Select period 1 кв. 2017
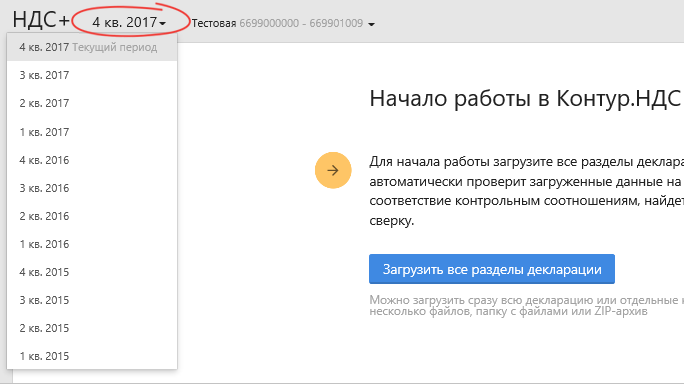Image resolution: width=684 pixels, height=384 pixels. (92, 132)
